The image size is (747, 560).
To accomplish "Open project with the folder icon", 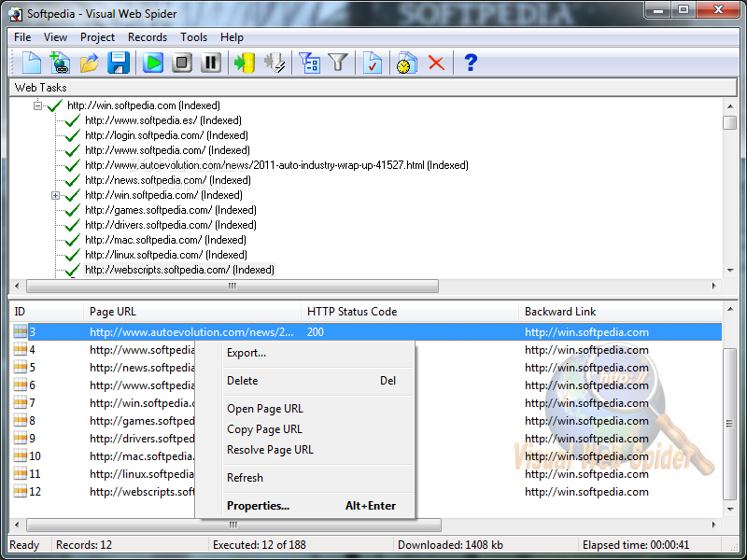I will pos(89,63).
